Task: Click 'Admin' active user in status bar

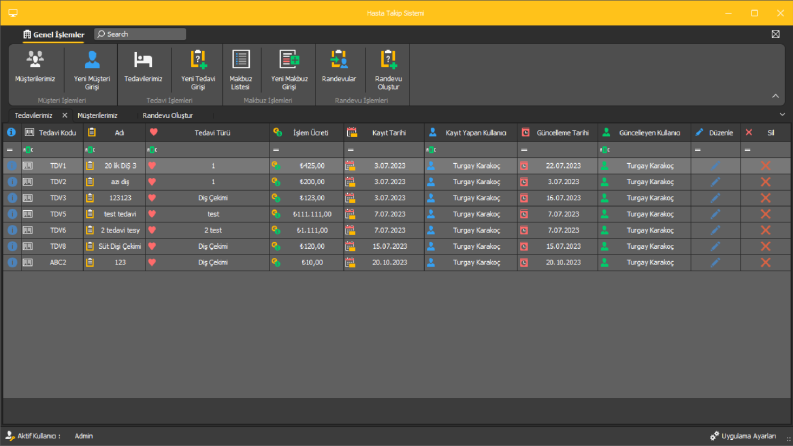Action: coord(83,436)
